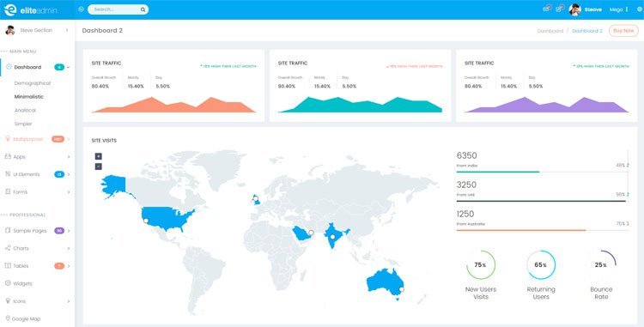Viewport: 644px width, 327px height.
Task: Expand the Steve Gection profile chevron
Action: click(67, 30)
